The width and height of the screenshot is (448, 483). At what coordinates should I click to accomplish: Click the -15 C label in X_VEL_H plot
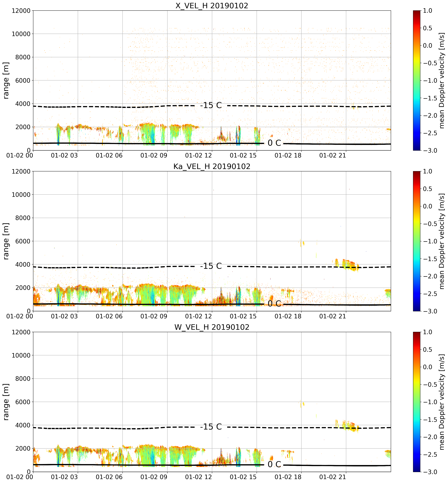[211, 105]
